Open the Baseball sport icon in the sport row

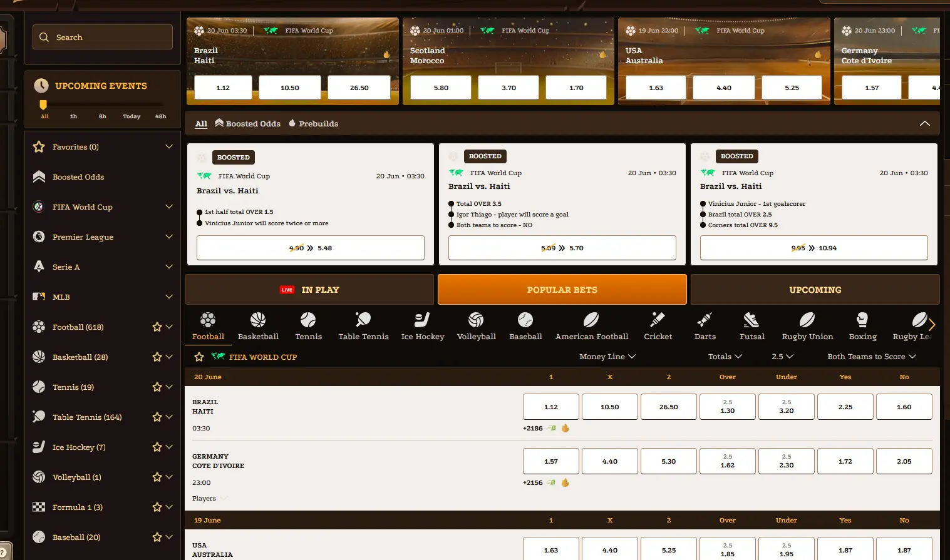pos(525,320)
